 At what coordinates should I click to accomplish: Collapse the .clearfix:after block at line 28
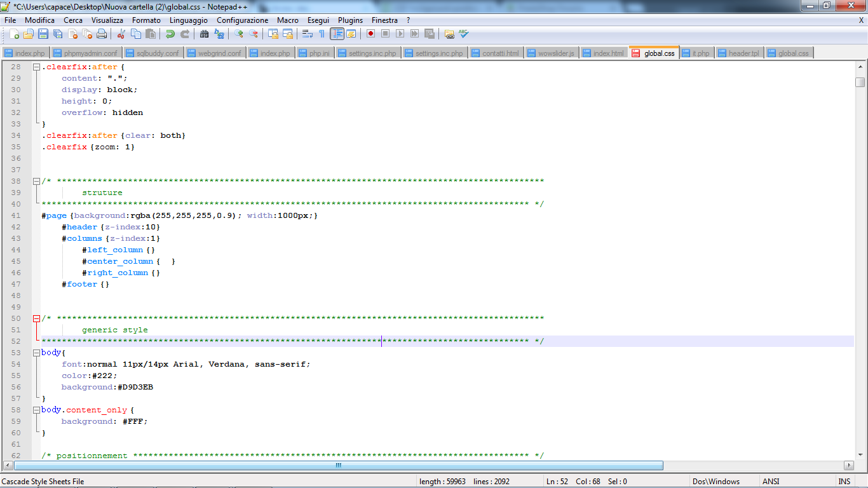pyautogui.click(x=37, y=67)
